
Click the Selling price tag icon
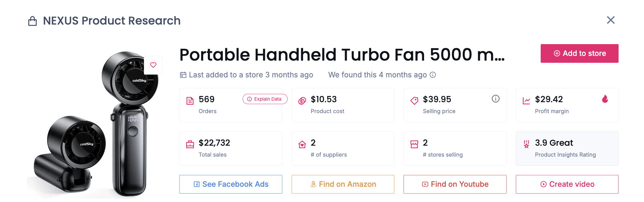414,101
